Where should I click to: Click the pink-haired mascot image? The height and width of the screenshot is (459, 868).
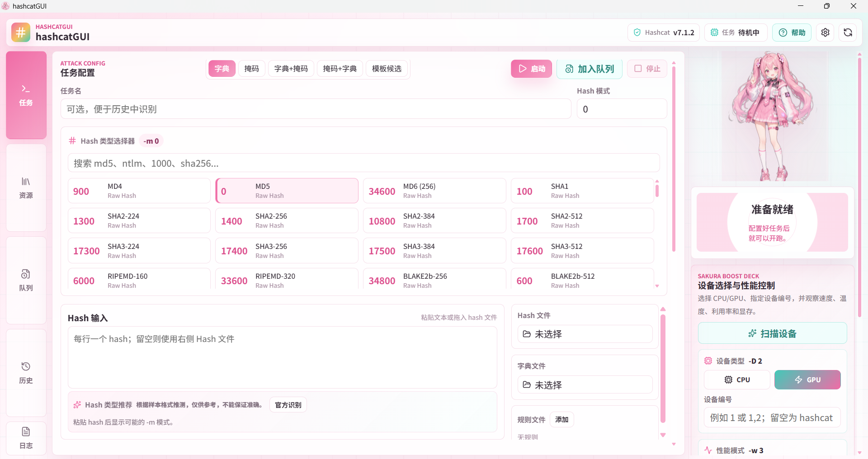click(772, 117)
